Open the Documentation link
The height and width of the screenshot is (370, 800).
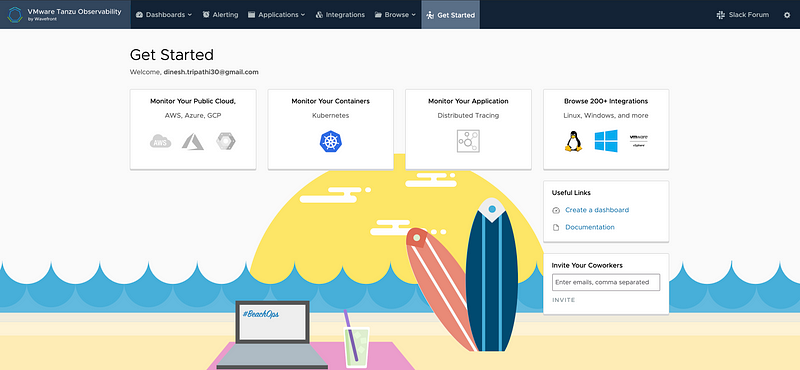[590, 227]
